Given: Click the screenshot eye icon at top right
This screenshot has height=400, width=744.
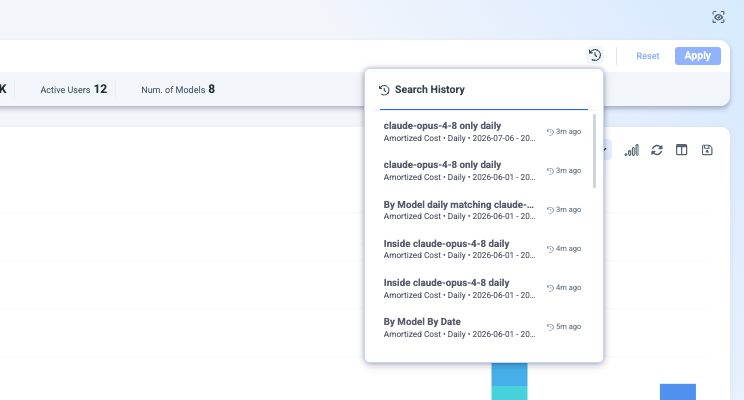Looking at the screenshot, I should coord(718,17).
